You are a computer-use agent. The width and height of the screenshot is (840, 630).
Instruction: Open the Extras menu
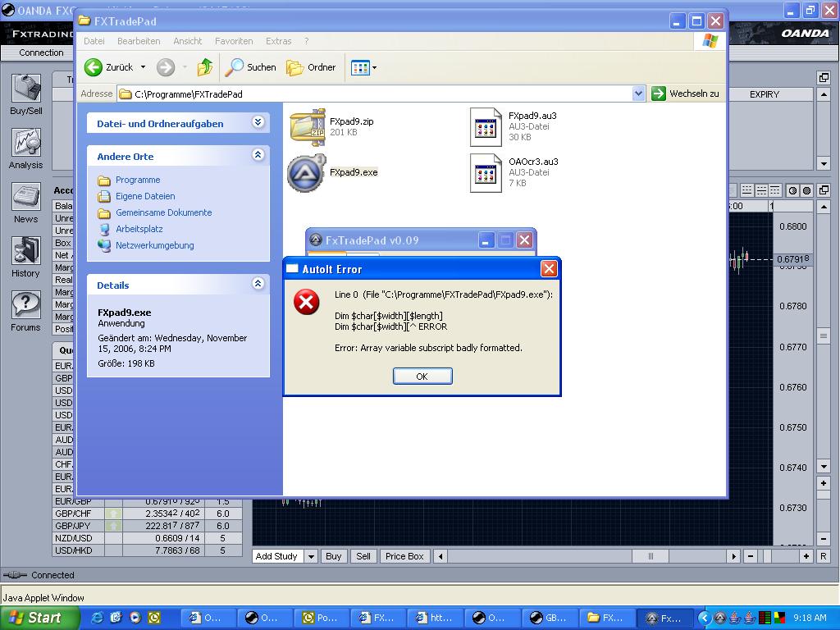[x=278, y=41]
